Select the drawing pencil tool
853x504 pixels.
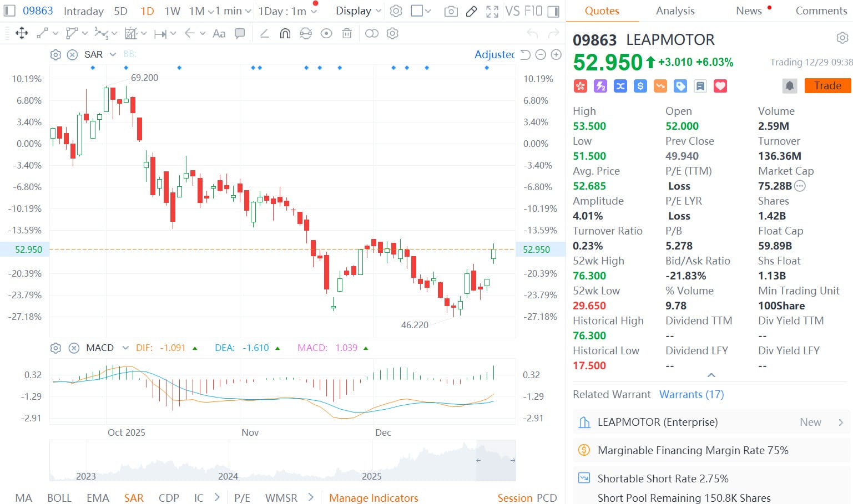(472, 11)
